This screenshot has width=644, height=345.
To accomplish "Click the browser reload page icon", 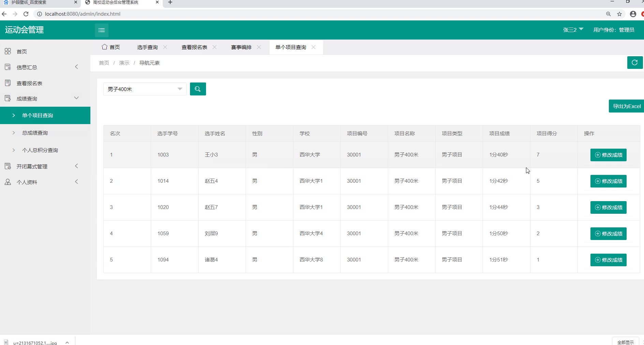I will 26,14.
